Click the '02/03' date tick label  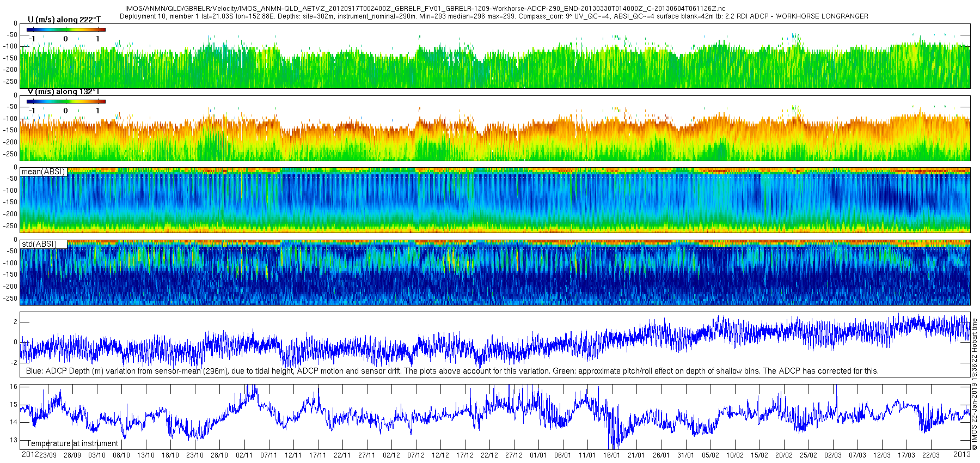[832, 455]
